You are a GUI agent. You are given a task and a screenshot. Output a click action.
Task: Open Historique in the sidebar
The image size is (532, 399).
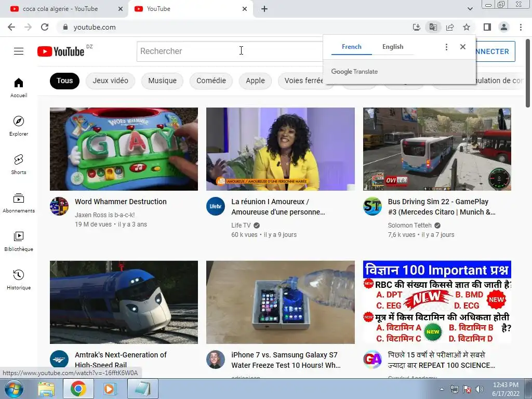click(19, 280)
